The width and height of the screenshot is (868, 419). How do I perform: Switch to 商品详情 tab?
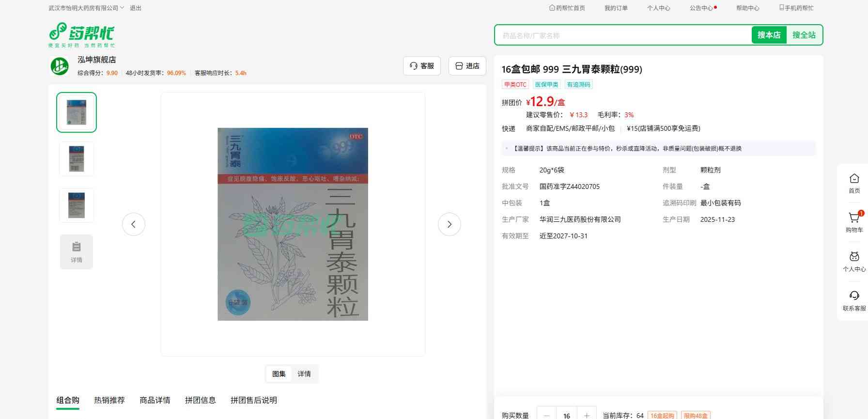(155, 400)
